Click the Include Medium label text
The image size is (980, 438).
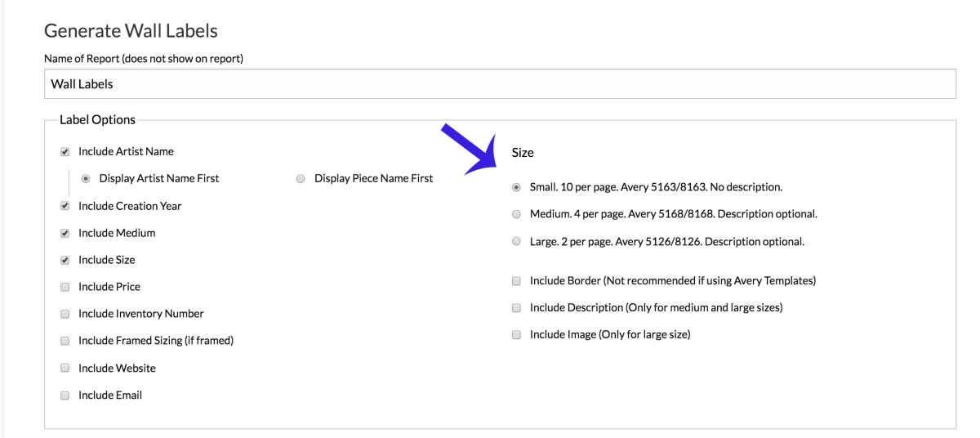117,233
